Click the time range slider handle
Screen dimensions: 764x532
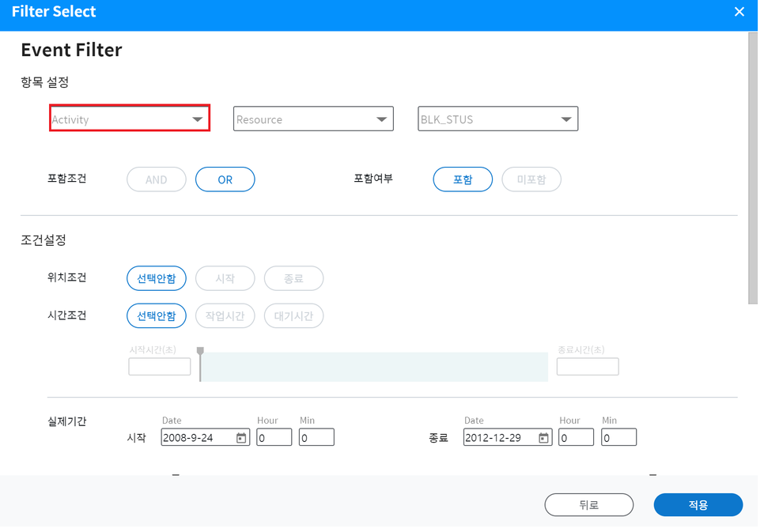[x=200, y=353]
